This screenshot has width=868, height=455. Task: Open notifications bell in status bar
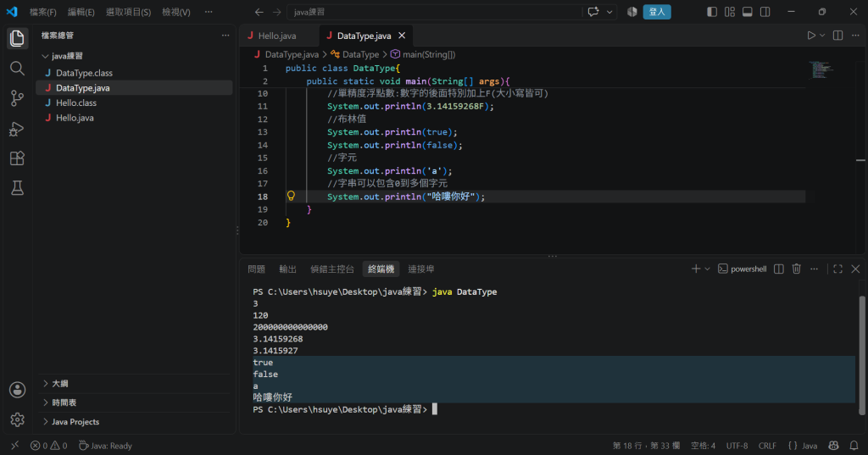pos(854,446)
